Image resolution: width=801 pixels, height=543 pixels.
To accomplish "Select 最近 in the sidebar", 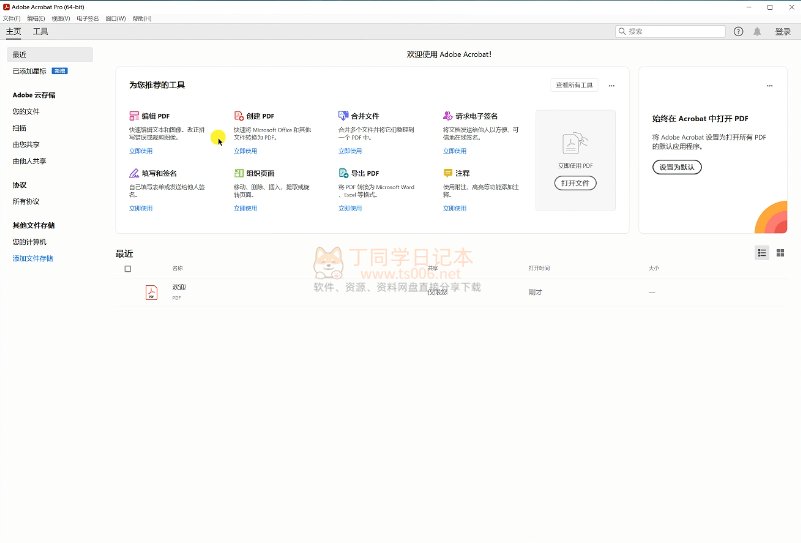I will tap(50, 55).
